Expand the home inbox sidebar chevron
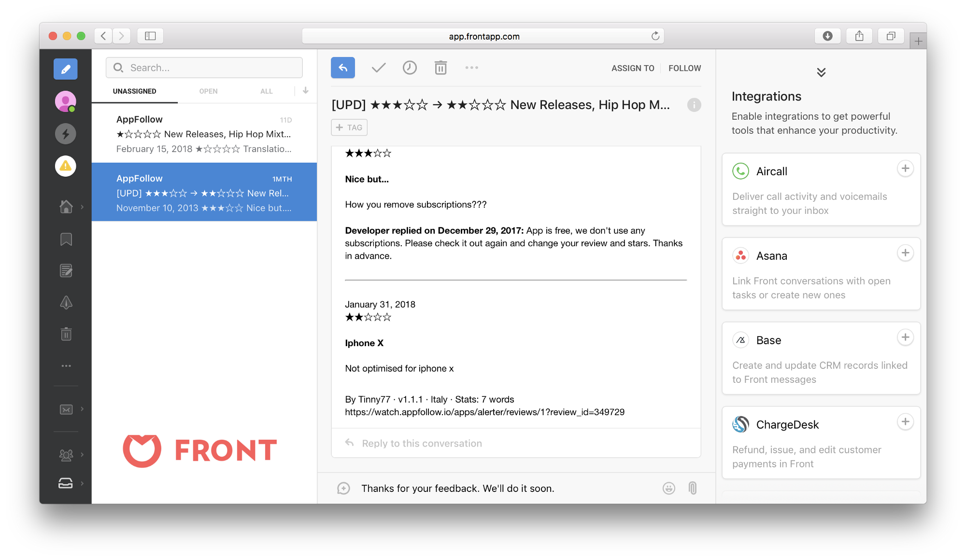Screen dimensions: 966x560 point(82,207)
